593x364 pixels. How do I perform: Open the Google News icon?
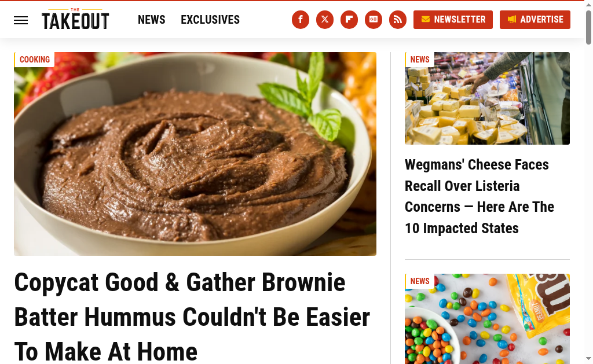[x=374, y=20]
